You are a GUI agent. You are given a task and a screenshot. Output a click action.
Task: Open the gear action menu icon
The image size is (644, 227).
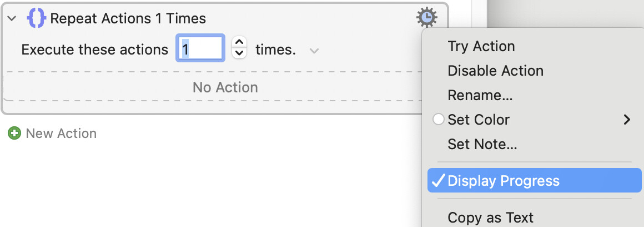pos(426,18)
